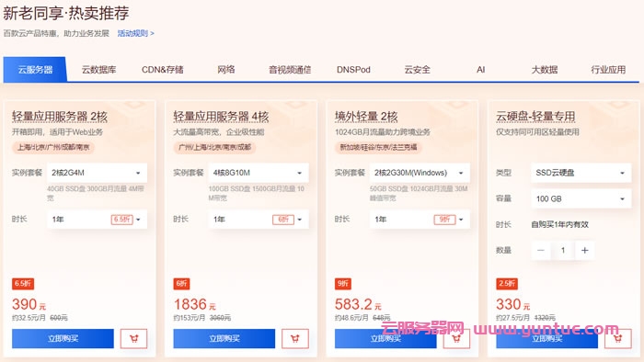The width and height of the screenshot is (644, 362).
Task: Click the quantity field showing 1
Action: point(563,250)
